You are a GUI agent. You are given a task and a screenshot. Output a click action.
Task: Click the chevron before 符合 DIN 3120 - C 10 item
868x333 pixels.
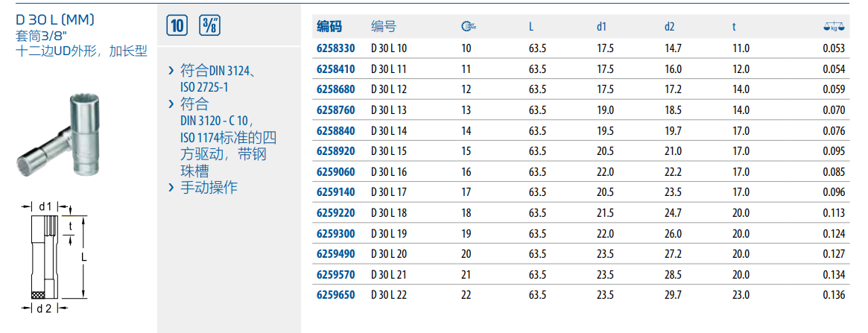(172, 104)
